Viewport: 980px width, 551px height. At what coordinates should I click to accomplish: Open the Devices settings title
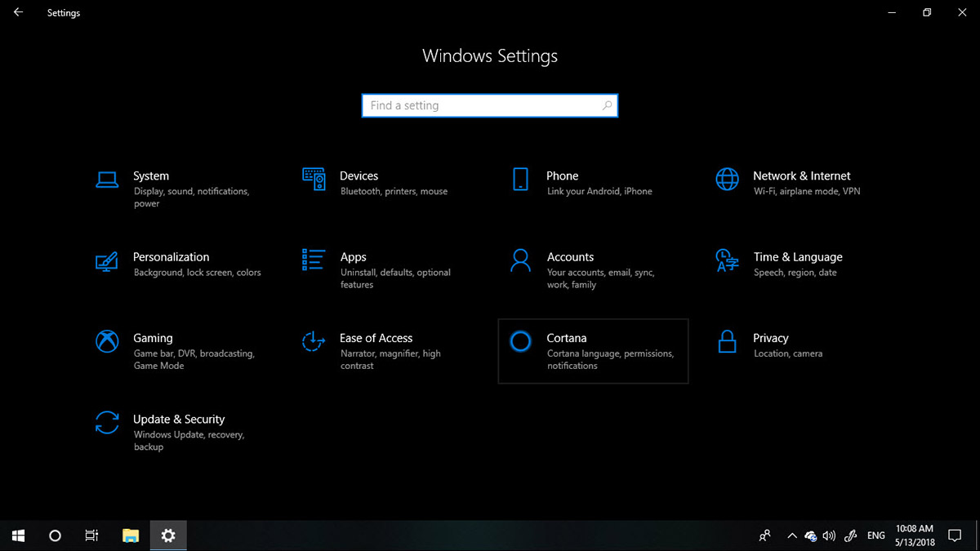[359, 176]
